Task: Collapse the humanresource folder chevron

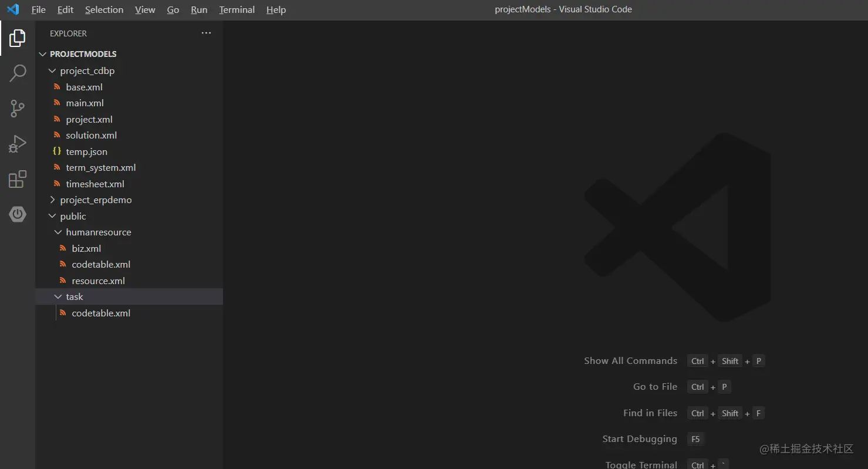Action: click(x=58, y=232)
